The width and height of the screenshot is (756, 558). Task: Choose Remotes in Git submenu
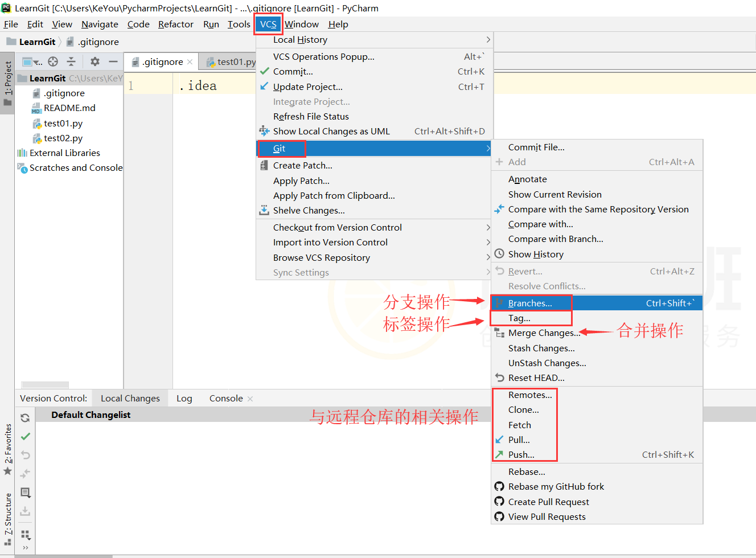(x=597, y=395)
